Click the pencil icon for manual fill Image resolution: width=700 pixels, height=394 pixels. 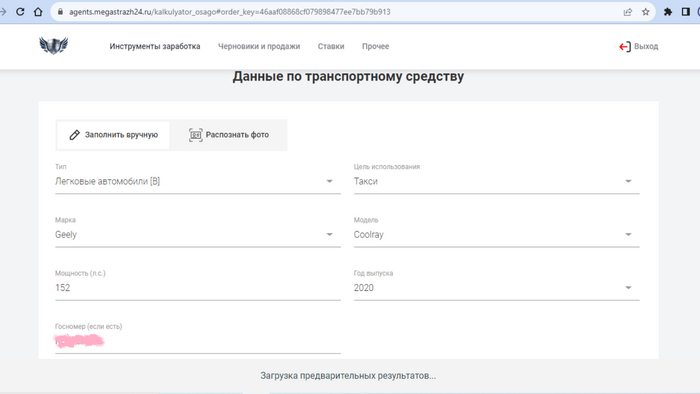pyautogui.click(x=75, y=135)
